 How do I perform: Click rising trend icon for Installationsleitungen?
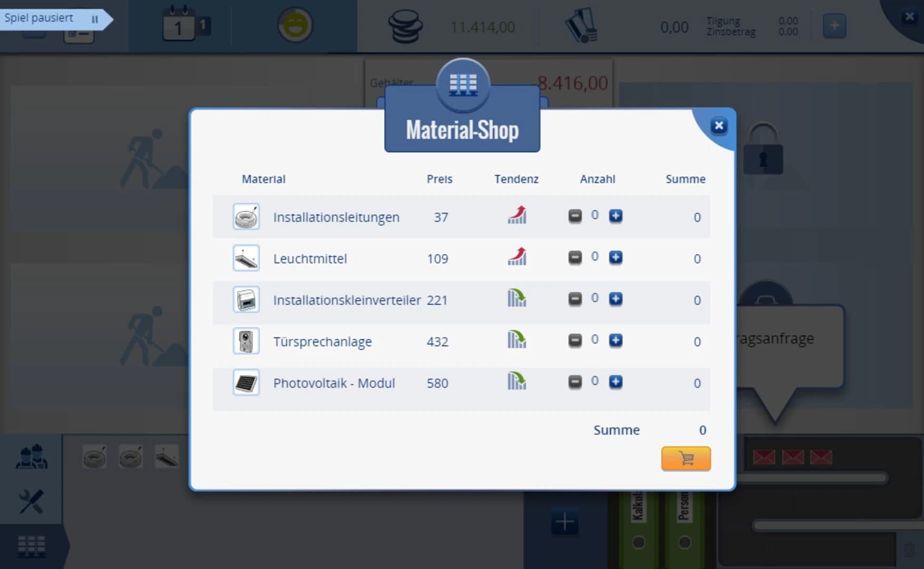pyautogui.click(x=517, y=215)
